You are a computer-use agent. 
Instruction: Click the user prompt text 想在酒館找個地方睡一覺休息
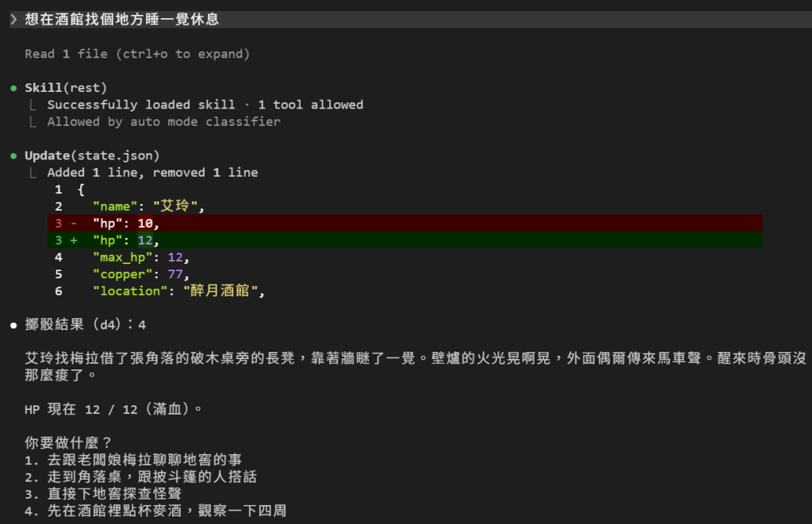pyautogui.click(x=122, y=20)
